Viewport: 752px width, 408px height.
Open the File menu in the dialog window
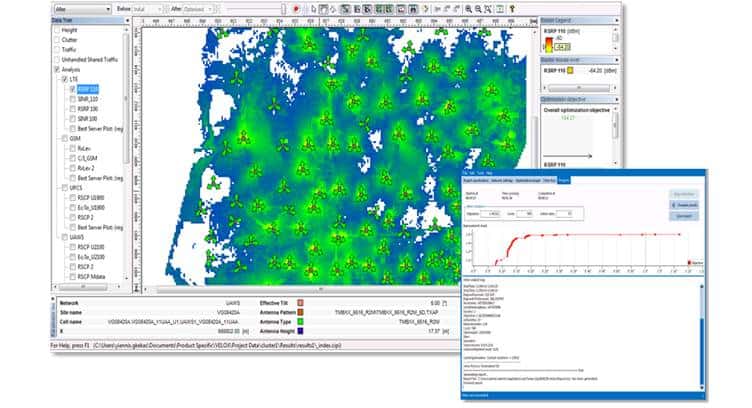(x=466, y=171)
